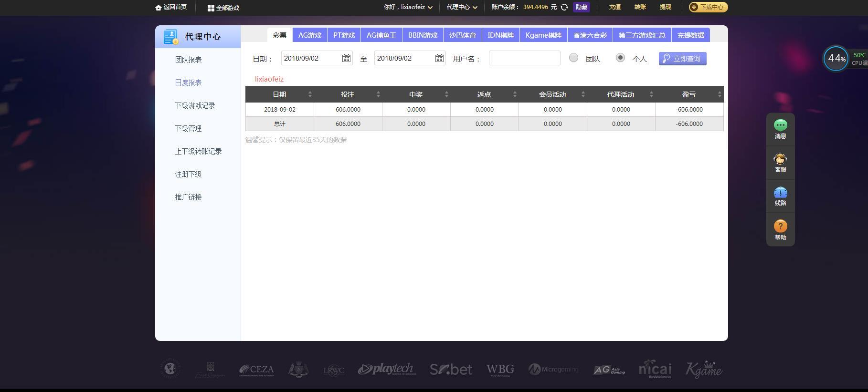Open the 提现 link
The width and height of the screenshot is (868, 392).
pyautogui.click(x=666, y=7)
